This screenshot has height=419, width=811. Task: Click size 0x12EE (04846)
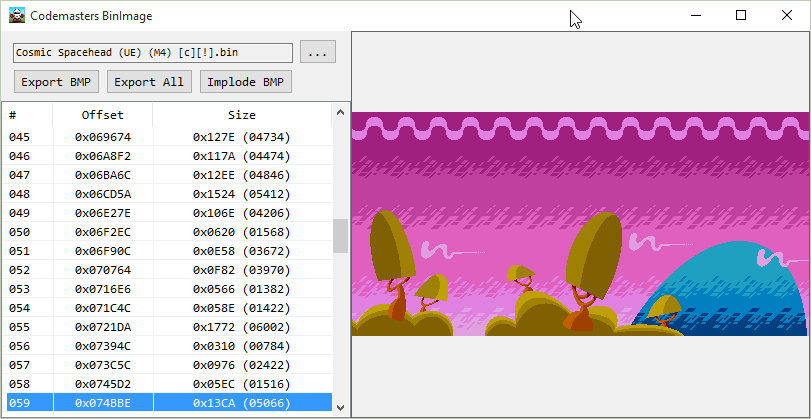tap(242, 175)
